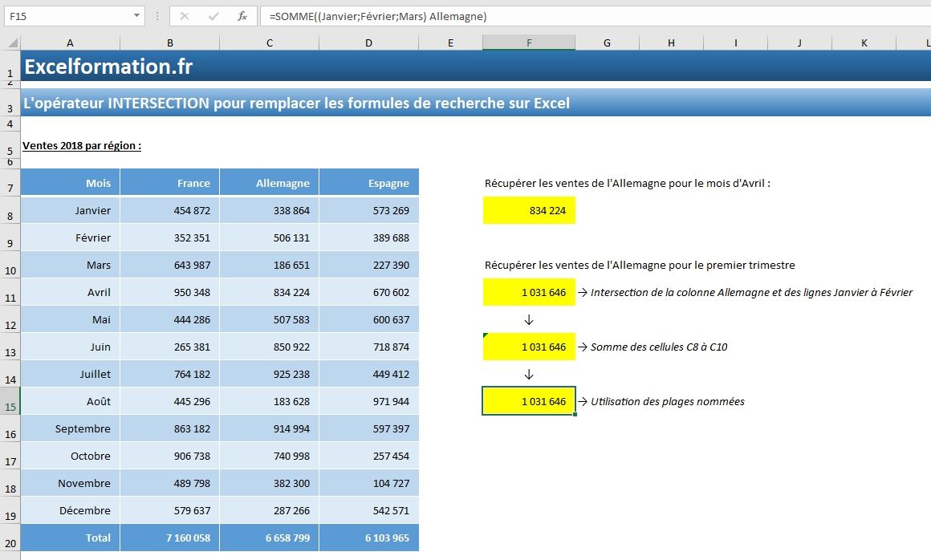931x560 pixels.
Task: Select column G header
Action: [607, 43]
